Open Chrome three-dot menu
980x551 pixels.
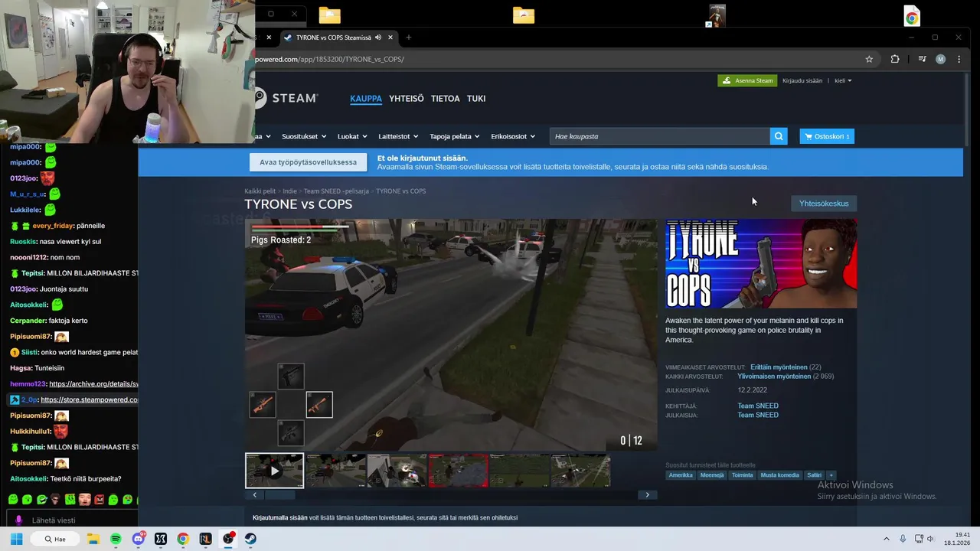pos(959,59)
